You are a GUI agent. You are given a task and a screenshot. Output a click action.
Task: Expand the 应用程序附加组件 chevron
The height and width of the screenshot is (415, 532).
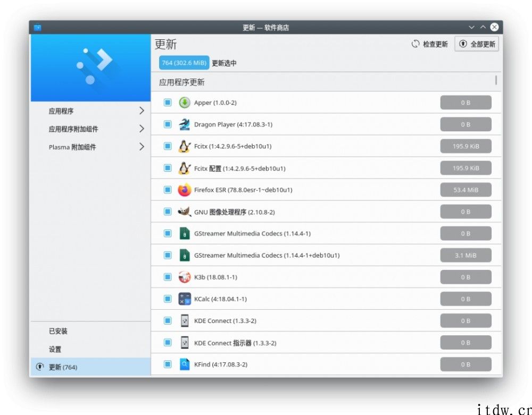(142, 129)
